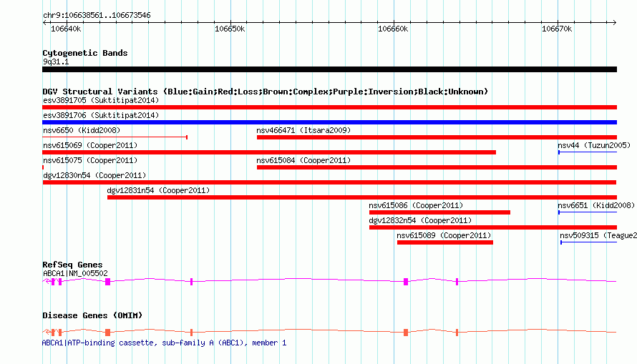The image size is (637, 364).
Task: Click the nsv44 (Tuzun2005) label
Action: (x=594, y=145)
